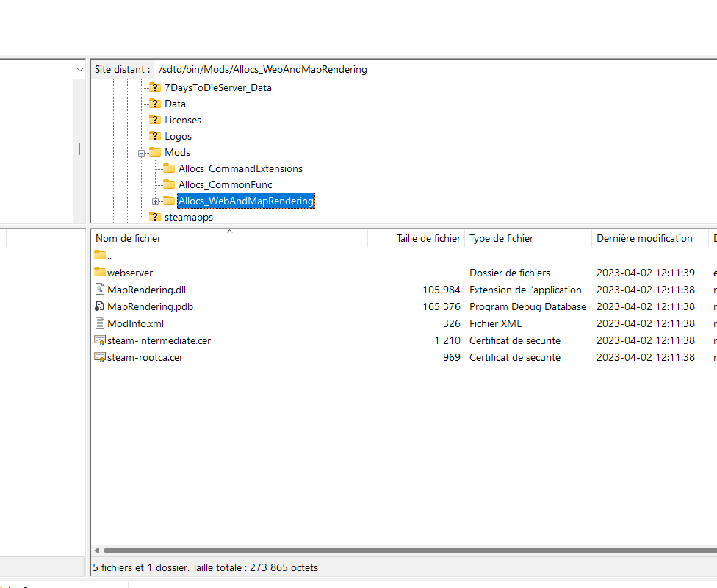Select the Allocs_WebAndMapRendering tree label
Viewport: 717px width, 588px height.
pyautogui.click(x=246, y=201)
